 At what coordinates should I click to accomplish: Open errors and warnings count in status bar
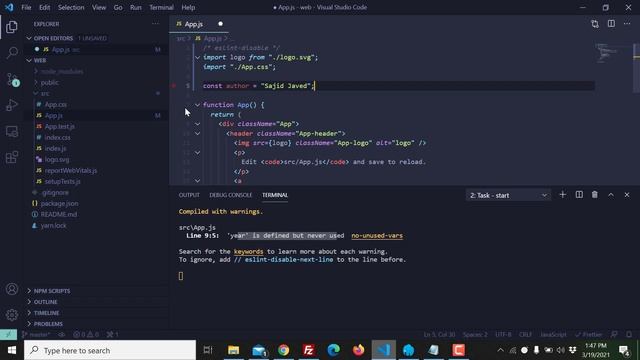[x=86, y=334]
